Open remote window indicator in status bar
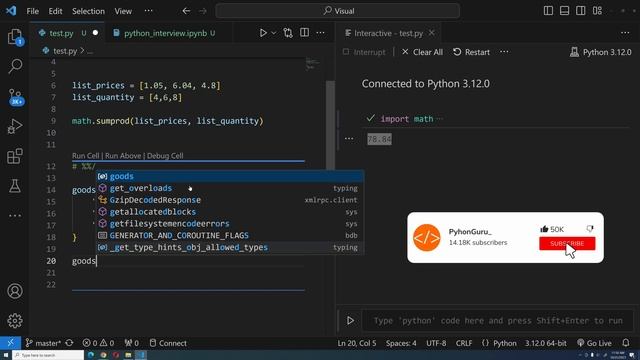Image resolution: width=640 pixels, height=360 pixels. pos(10,343)
